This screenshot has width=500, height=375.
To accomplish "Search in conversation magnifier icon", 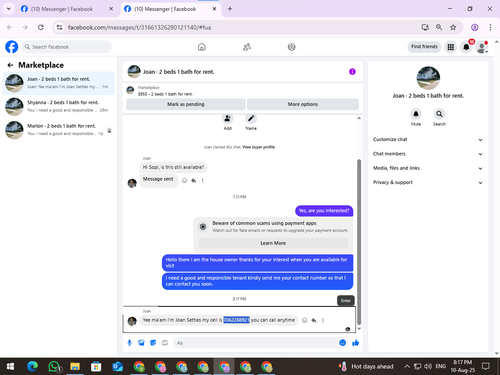I will [439, 114].
